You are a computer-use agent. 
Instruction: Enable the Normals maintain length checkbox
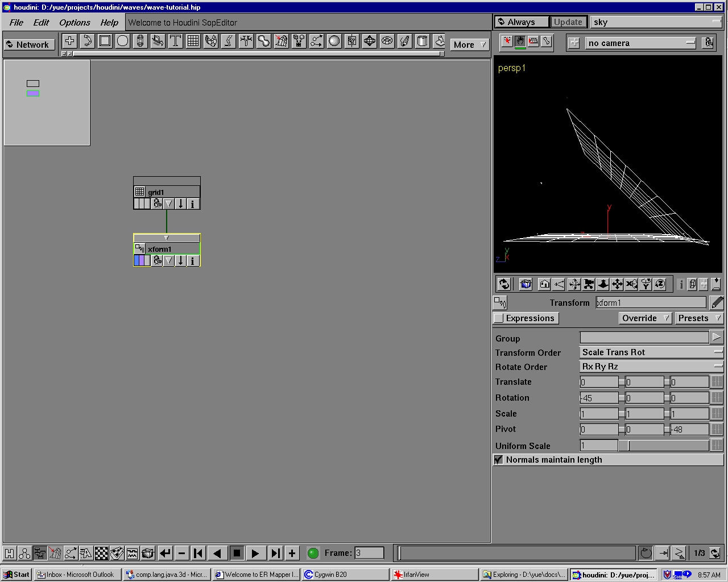(498, 459)
